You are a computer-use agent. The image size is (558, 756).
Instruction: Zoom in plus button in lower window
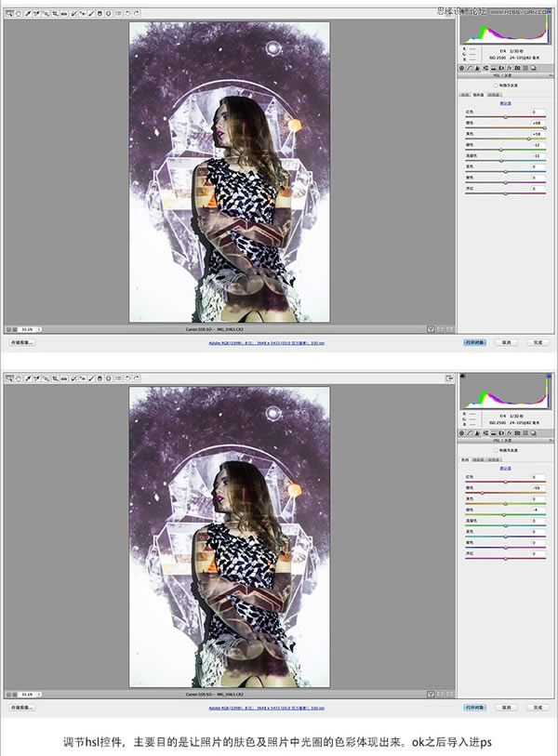coord(15,695)
